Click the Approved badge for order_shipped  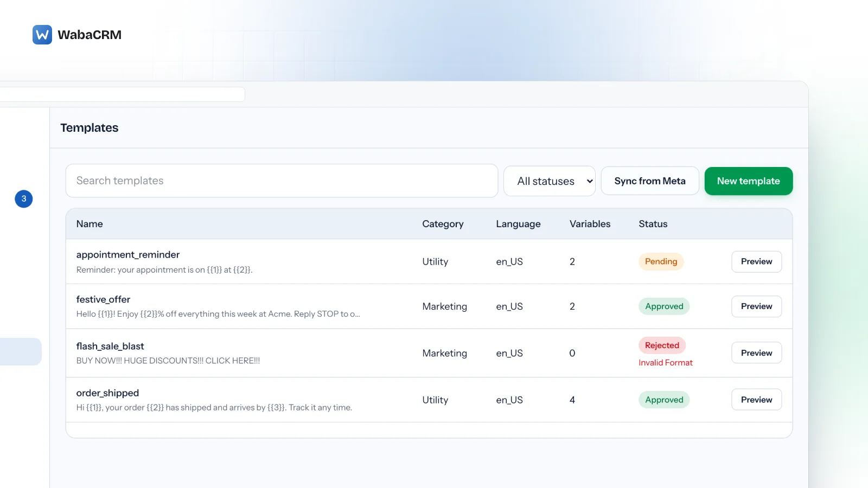[664, 400]
